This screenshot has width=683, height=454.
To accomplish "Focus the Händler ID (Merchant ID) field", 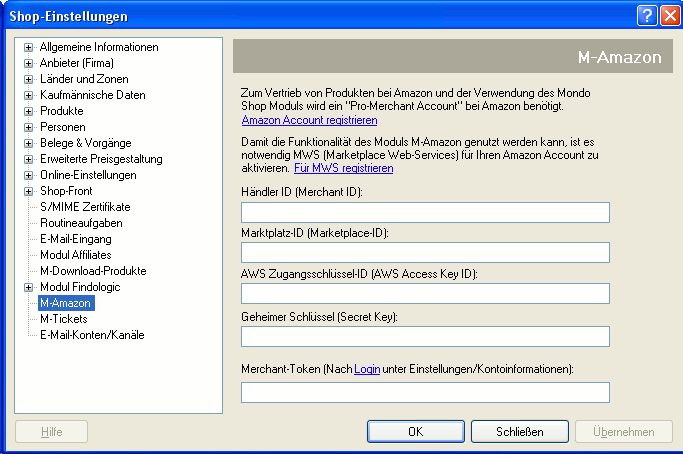I will pyautogui.click(x=425, y=213).
